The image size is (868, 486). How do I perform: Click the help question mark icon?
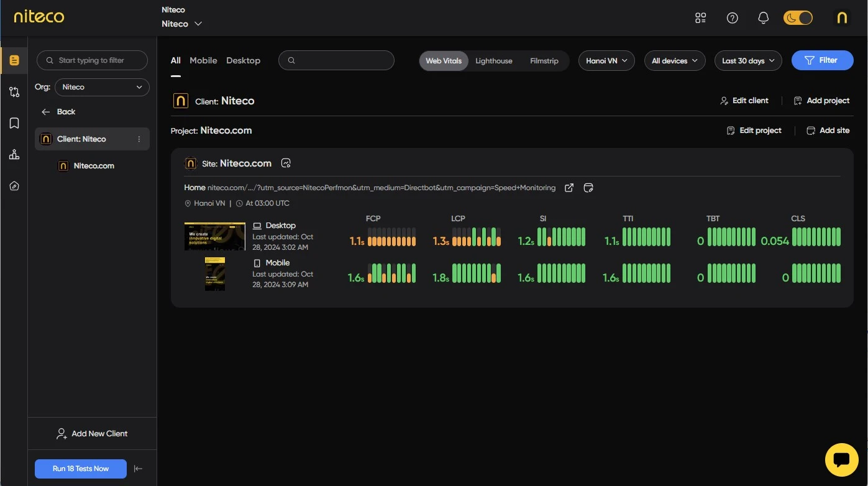733,18
